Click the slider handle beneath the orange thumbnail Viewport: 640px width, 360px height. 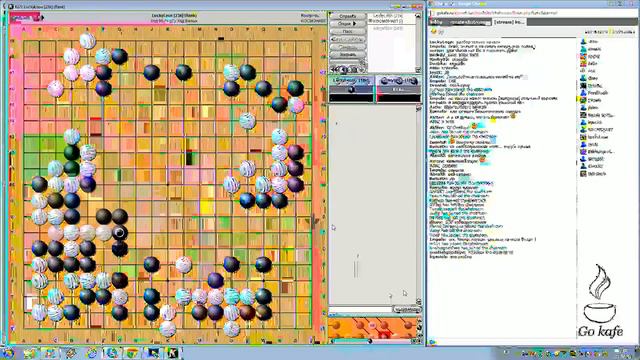pyautogui.click(x=370, y=341)
